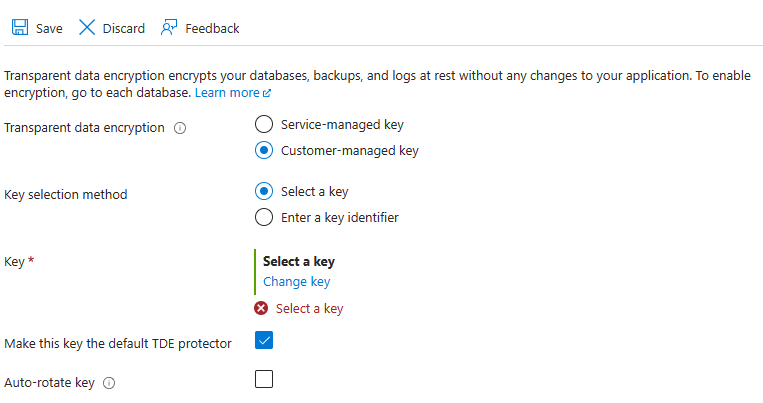Choose Enter a key identifier radio option
The width and height of the screenshot is (763, 403).
pyautogui.click(x=264, y=217)
